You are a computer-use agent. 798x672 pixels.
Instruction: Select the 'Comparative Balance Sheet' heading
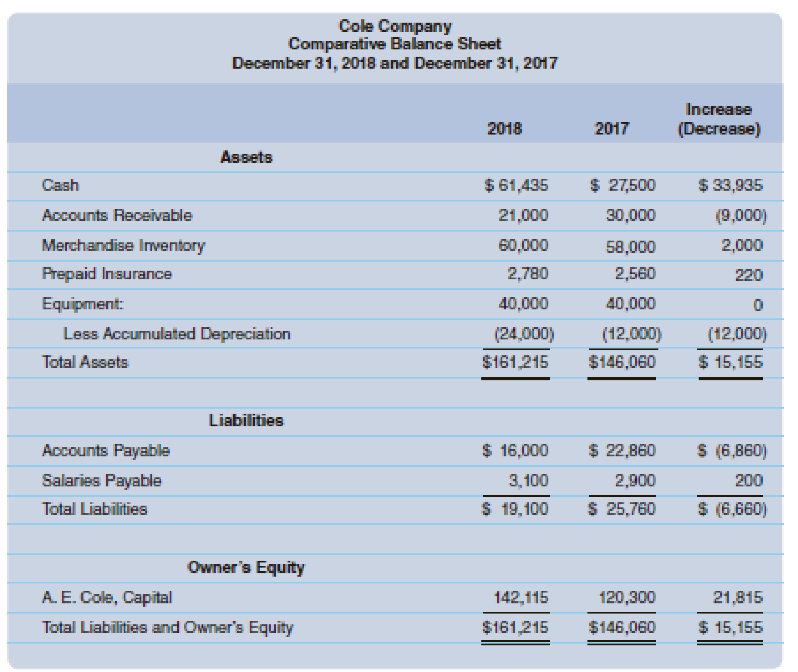394,44
